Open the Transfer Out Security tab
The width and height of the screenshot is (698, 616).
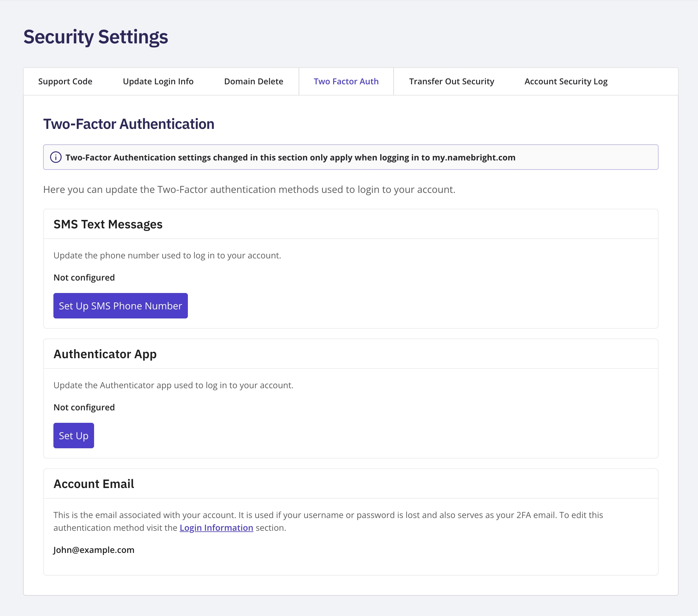pyautogui.click(x=452, y=82)
